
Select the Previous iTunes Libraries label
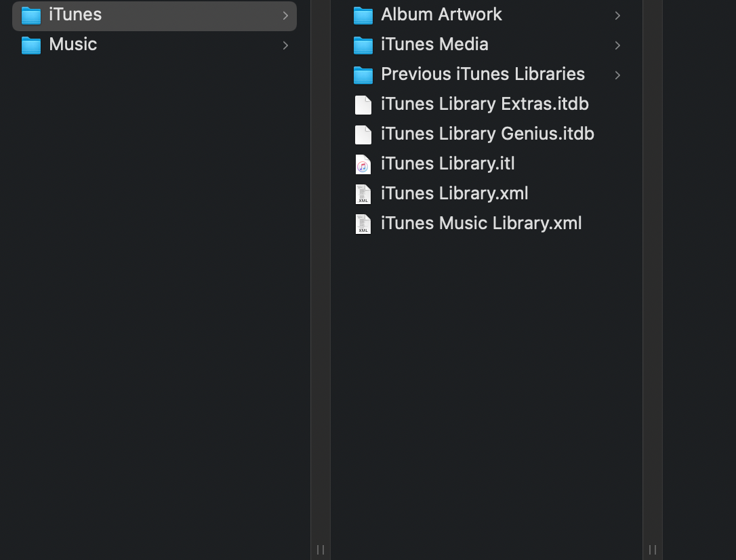(x=483, y=74)
